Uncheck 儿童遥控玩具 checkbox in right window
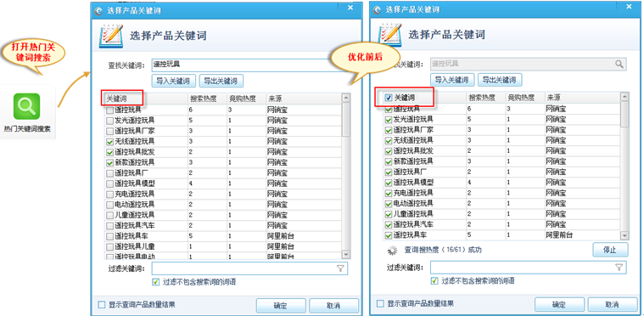Viewport: 644px width, 316px height. (x=388, y=214)
